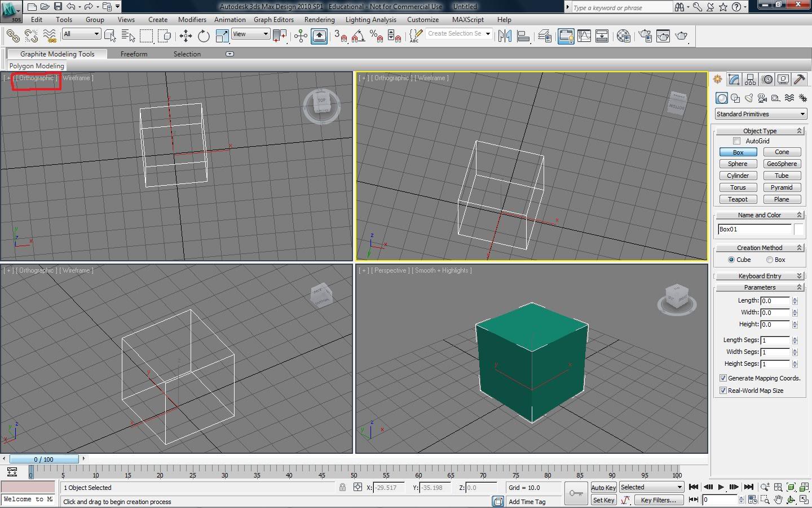This screenshot has height=508, width=812.
Task: Click the Select and Link tool
Action: click(x=12, y=36)
